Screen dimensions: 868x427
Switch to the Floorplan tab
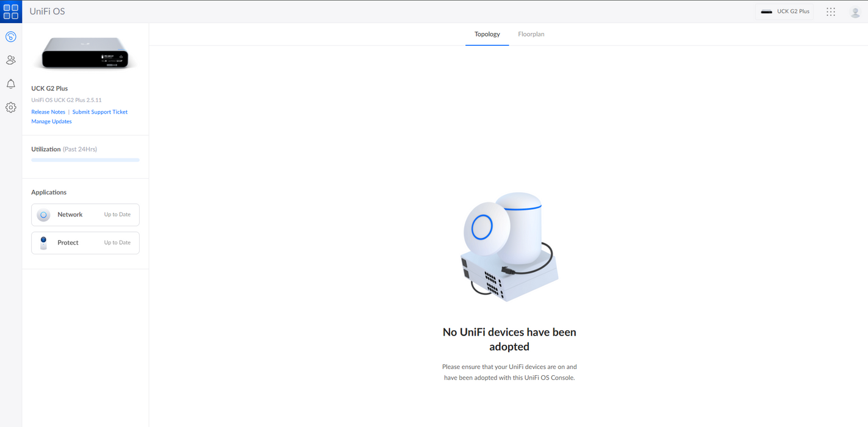click(531, 34)
